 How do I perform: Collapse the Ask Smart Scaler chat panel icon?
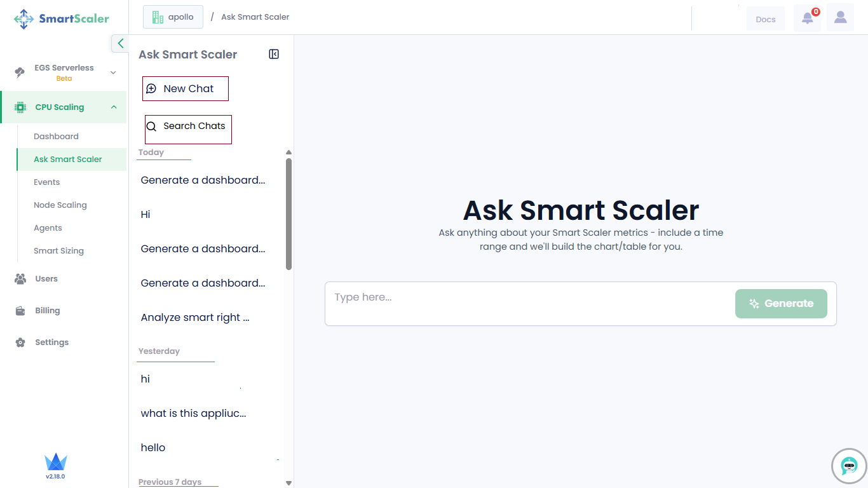pos(274,55)
